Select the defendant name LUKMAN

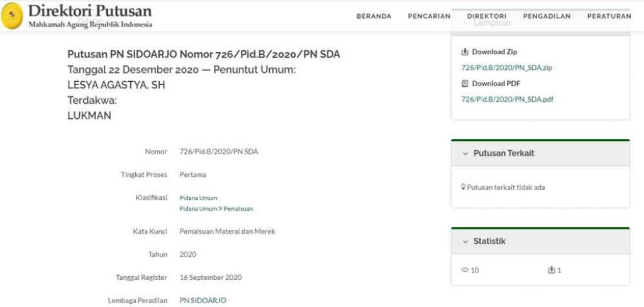click(89, 116)
